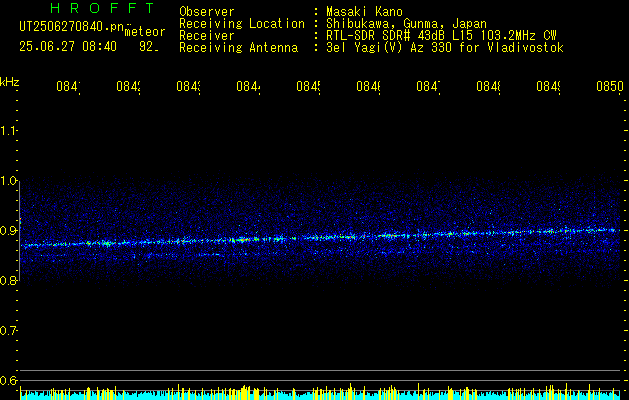Click the kHz axis unit label
629x400 pixels.
pos(10,81)
